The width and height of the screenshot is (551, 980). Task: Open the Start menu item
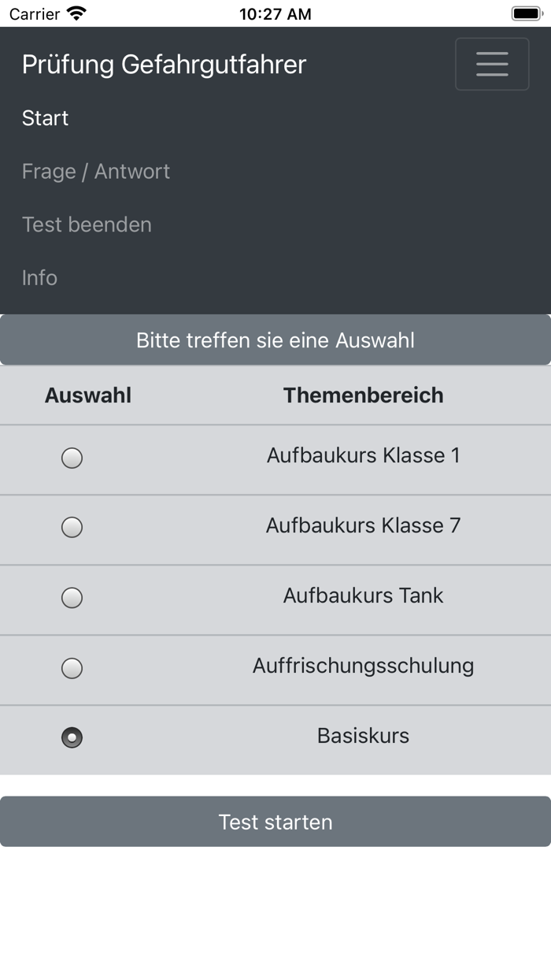tap(45, 117)
